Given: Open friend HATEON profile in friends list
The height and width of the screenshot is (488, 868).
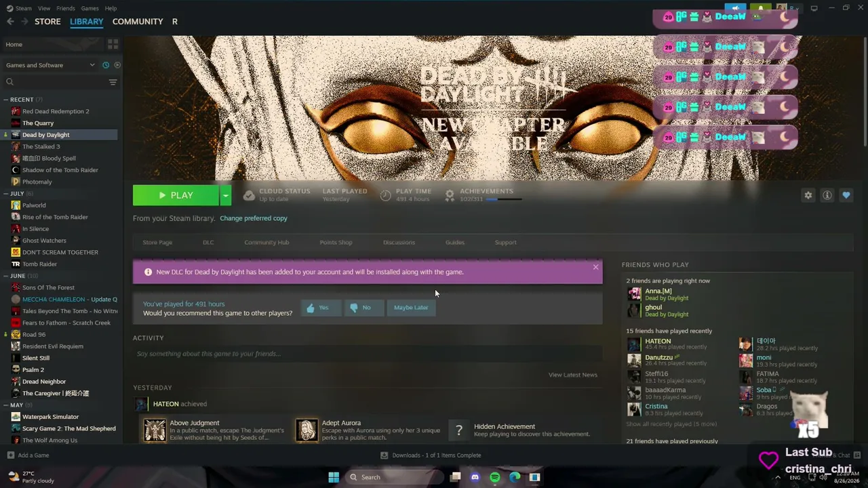Looking at the screenshot, I should (658, 342).
